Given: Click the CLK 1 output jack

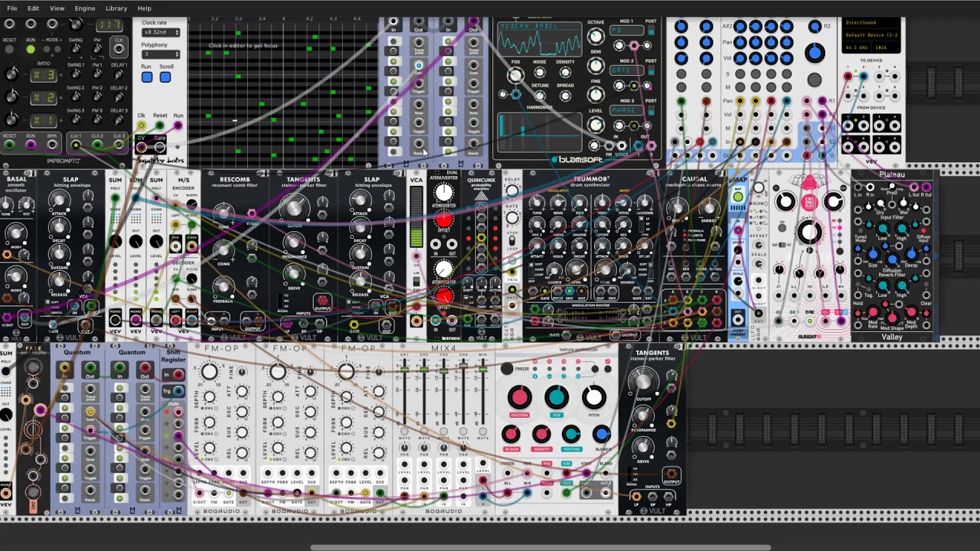Looking at the screenshot, I should coord(76,145).
